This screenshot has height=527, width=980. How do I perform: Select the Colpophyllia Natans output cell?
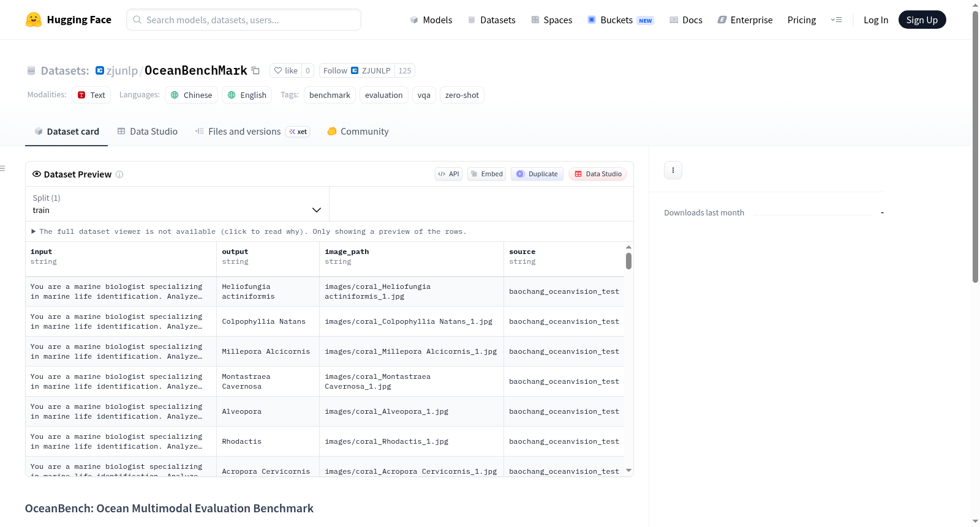pyautogui.click(x=268, y=321)
